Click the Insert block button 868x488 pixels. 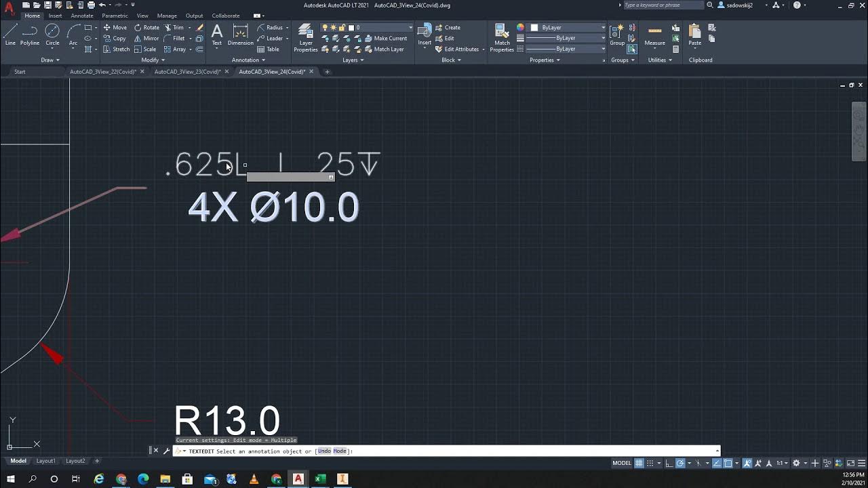pos(425,35)
